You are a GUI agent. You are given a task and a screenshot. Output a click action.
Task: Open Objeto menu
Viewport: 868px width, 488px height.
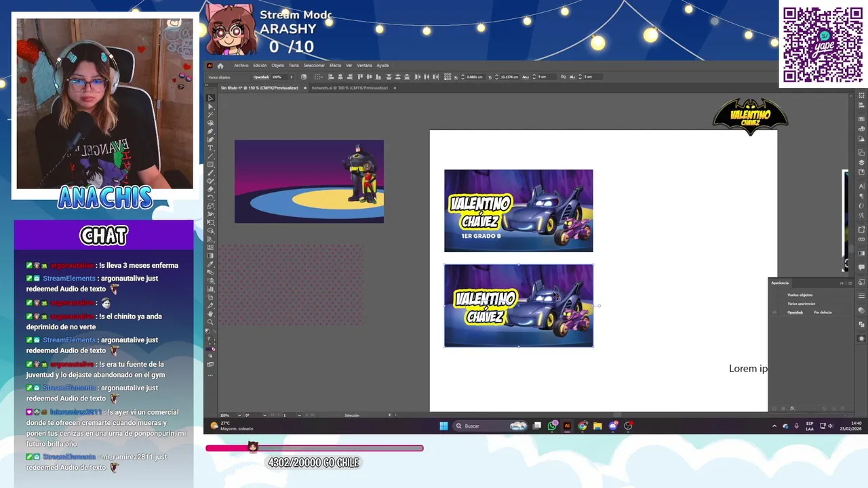[x=278, y=66]
